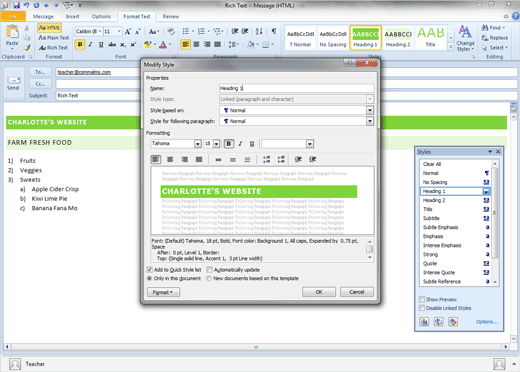Open ribbon Calibri font name dropdown

[x=100, y=31]
